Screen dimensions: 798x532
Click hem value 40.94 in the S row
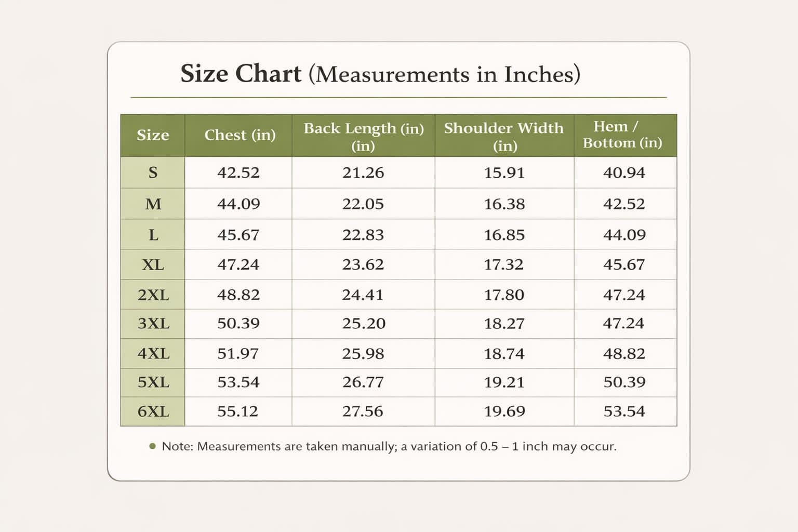coord(624,172)
